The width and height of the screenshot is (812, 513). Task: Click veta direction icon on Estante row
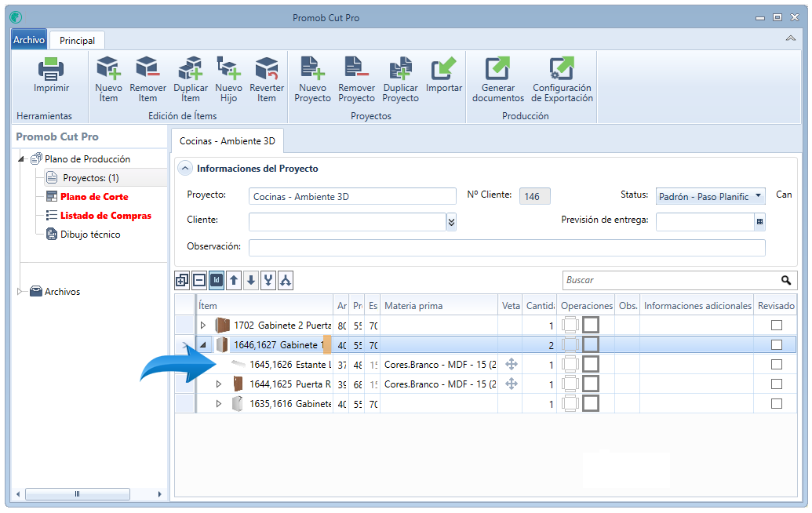(511, 364)
